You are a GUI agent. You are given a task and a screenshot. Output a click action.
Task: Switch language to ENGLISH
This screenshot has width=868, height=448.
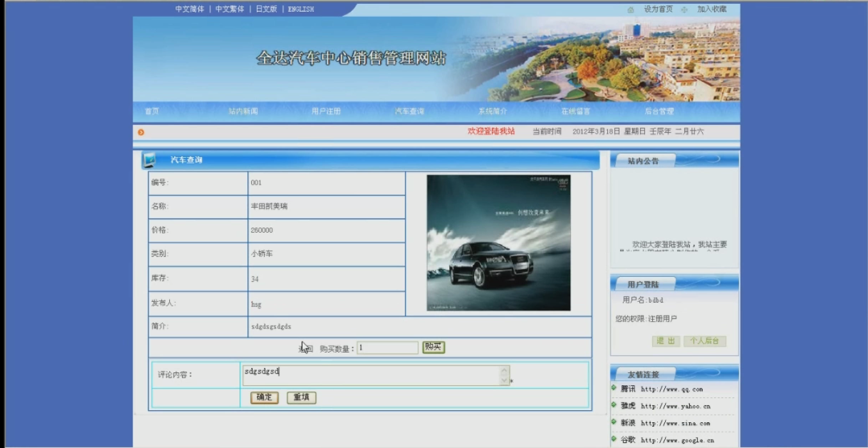[301, 9]
